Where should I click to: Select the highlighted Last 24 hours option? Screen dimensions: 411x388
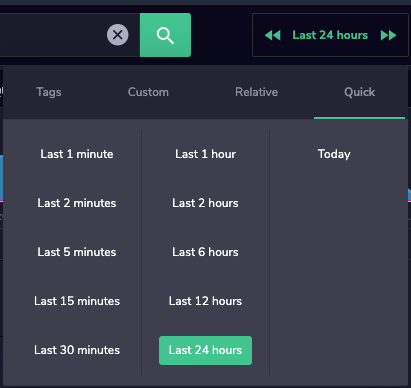coord(205,350)
